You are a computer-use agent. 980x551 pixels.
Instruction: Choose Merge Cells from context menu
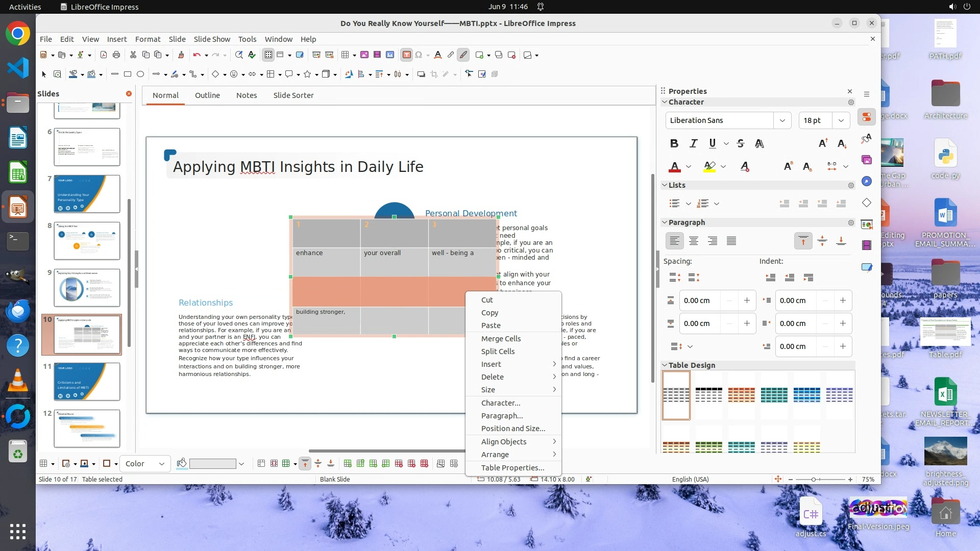(501, 339)
